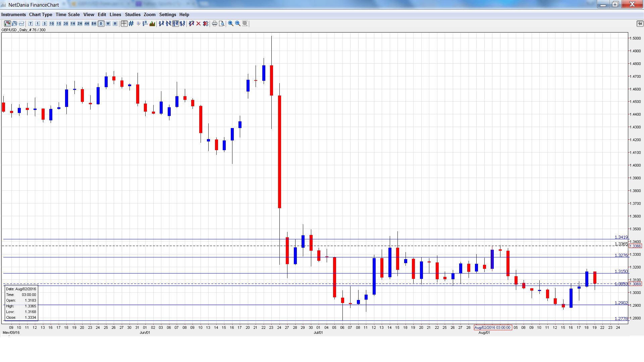Open print preview icon
644x362 pixels.
222,23
